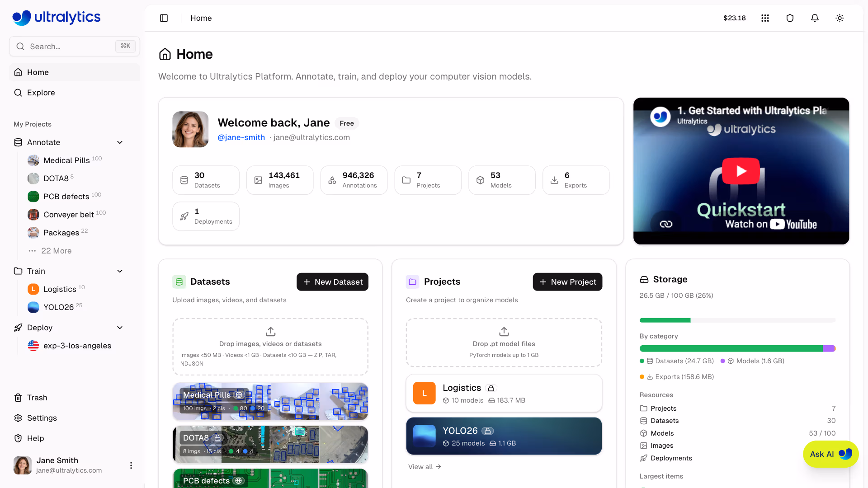Open Projects row in Storage resources
Image resolution: width=868 pixels, height=488 pixels.
click(737, 408)
